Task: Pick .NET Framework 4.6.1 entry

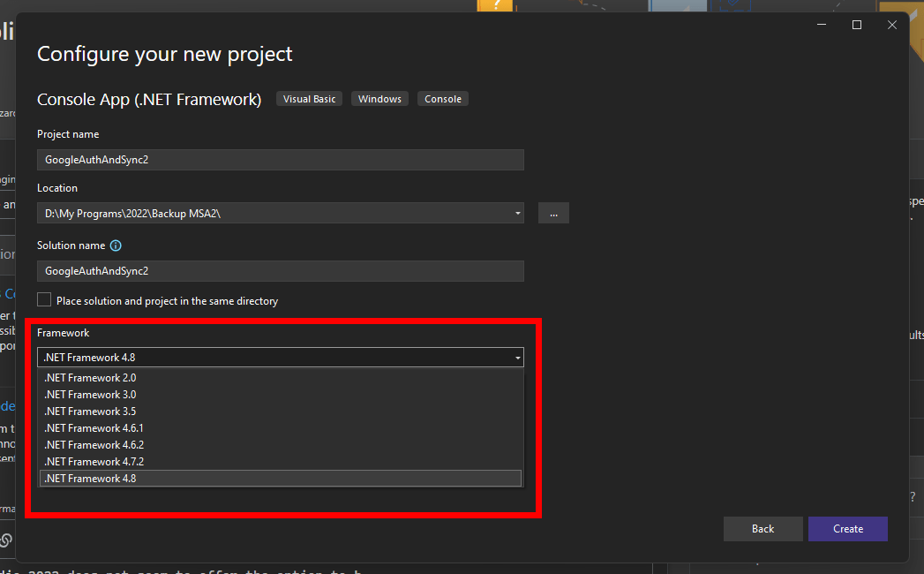Action: click(x=281, y=428)
